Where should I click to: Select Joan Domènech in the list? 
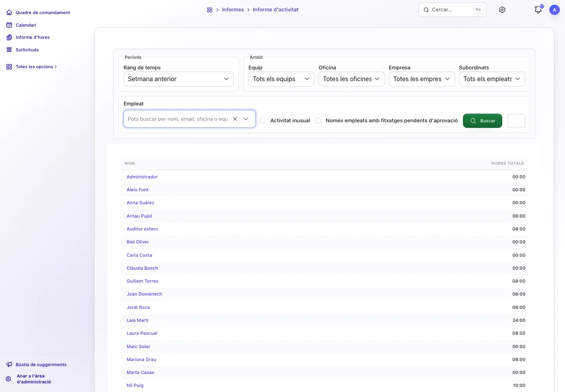144,294
